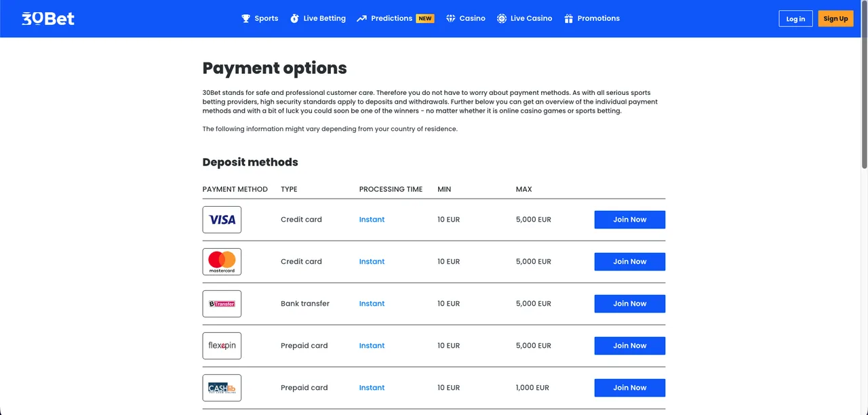Click the 1,000 EUR max value
The width and height of the screenshot is (868, 415).
(533, 388)
